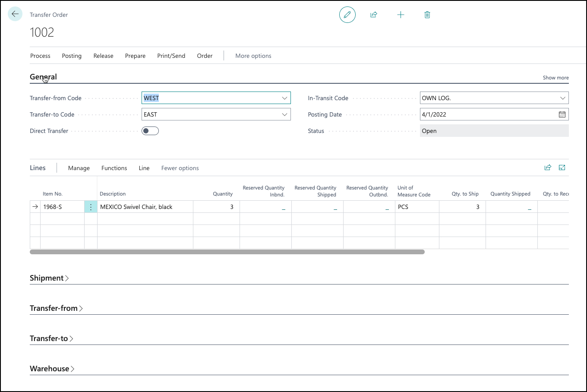The height and width of the screenshot is (392, 587).
Task: Delete the transfer order via trash icon
Action: click(x=427, y=15)
